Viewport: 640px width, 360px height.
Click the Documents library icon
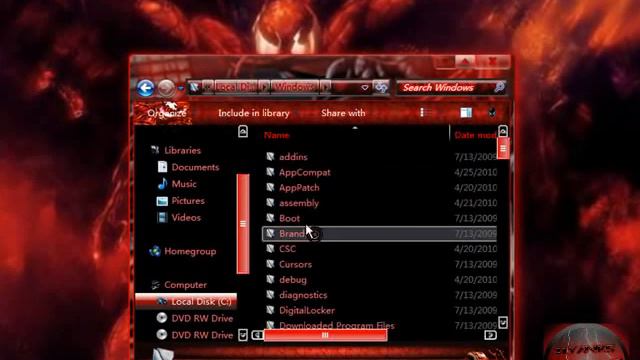(162, 167)
